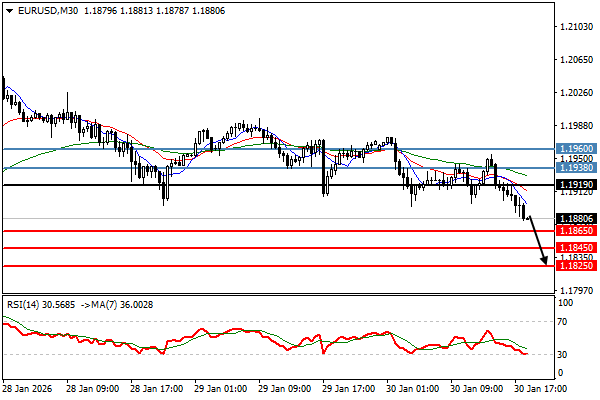
Task: Click the 28 Jan 2026 date label
Action: (29, 387)
